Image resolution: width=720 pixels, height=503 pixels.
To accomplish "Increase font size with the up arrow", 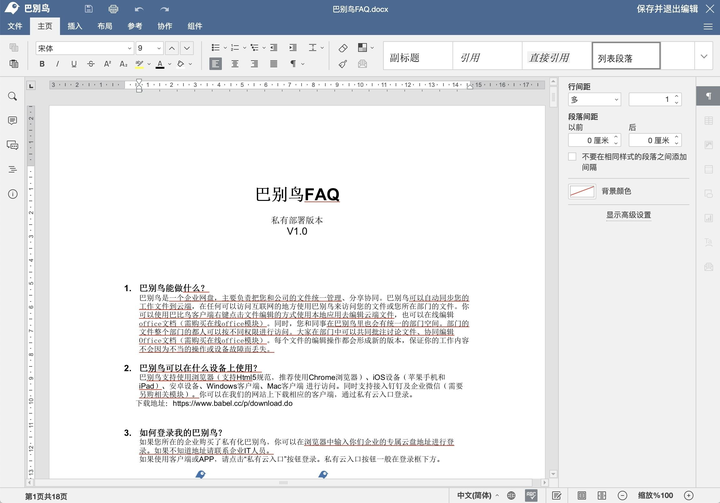I will (172, 48).
